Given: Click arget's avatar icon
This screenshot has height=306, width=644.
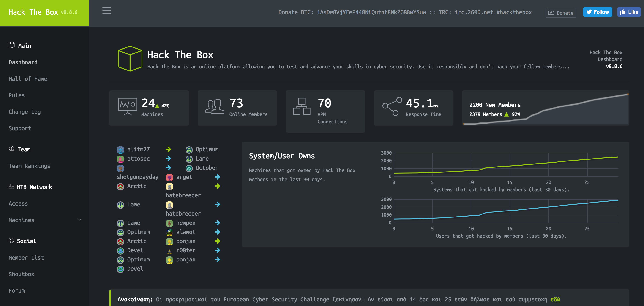Looking at the screenshot, I should click(x=169, y=177).
